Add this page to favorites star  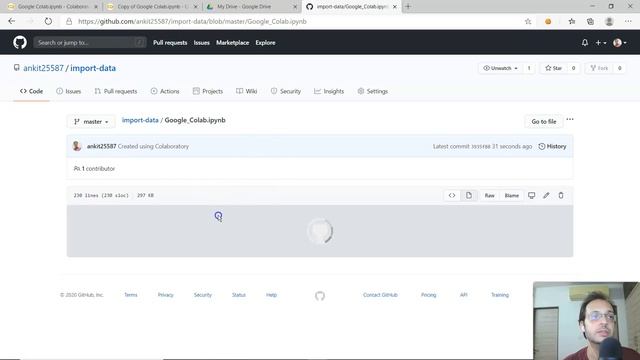point(528,22)
